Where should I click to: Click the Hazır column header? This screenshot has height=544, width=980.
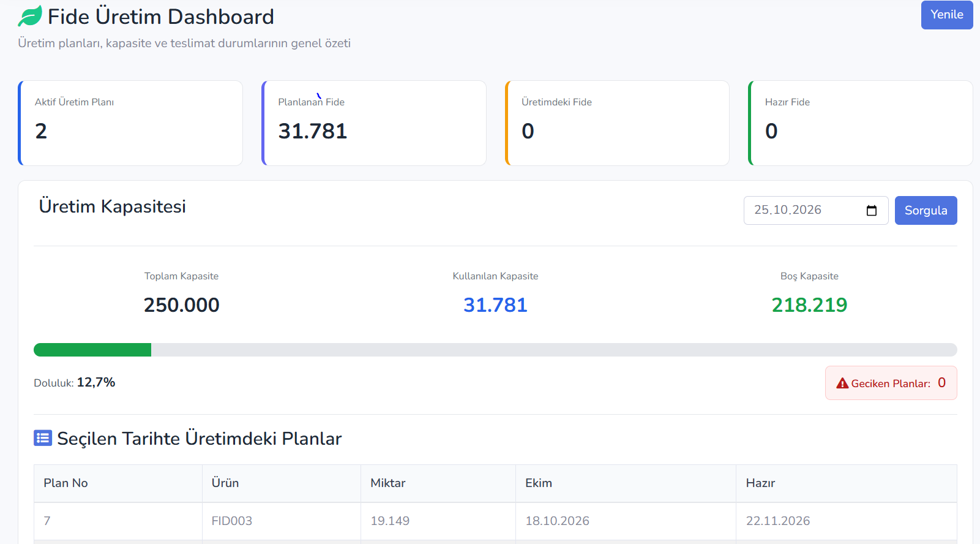847,483
